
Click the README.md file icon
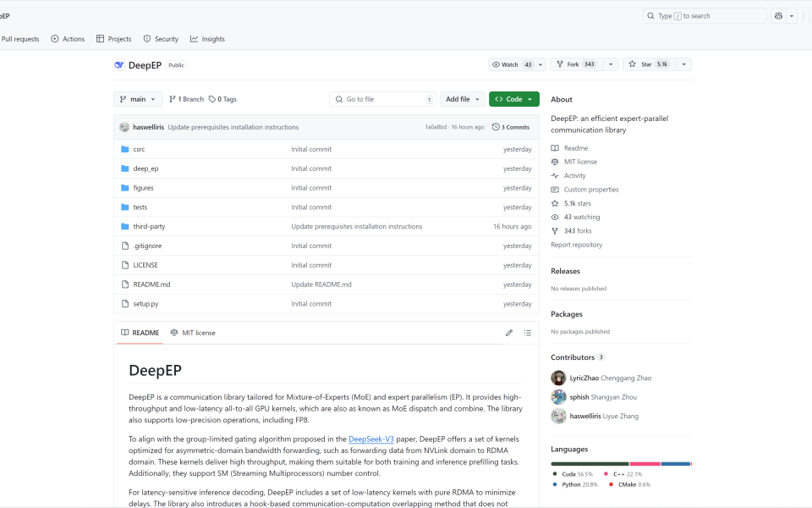[x=125, y=284]
